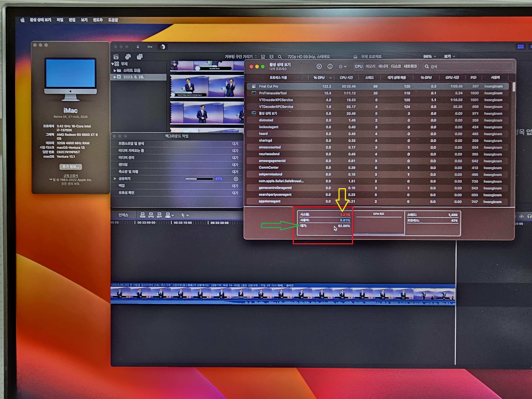Click the 00:33:15:00 timeline ruler mark
Screen dimensions: 532x399
tap(183, 223)
